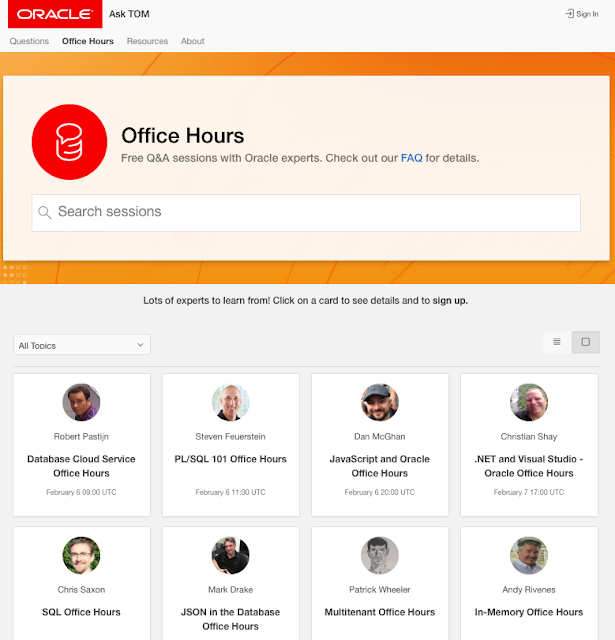Viewport: 615px width, 640px height.
Task: Click the name Patrick Wheeler
Action: [x=380, y=590]
